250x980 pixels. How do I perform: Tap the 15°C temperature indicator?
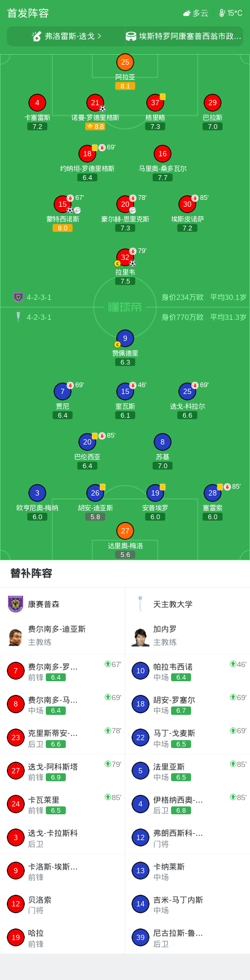231,13
